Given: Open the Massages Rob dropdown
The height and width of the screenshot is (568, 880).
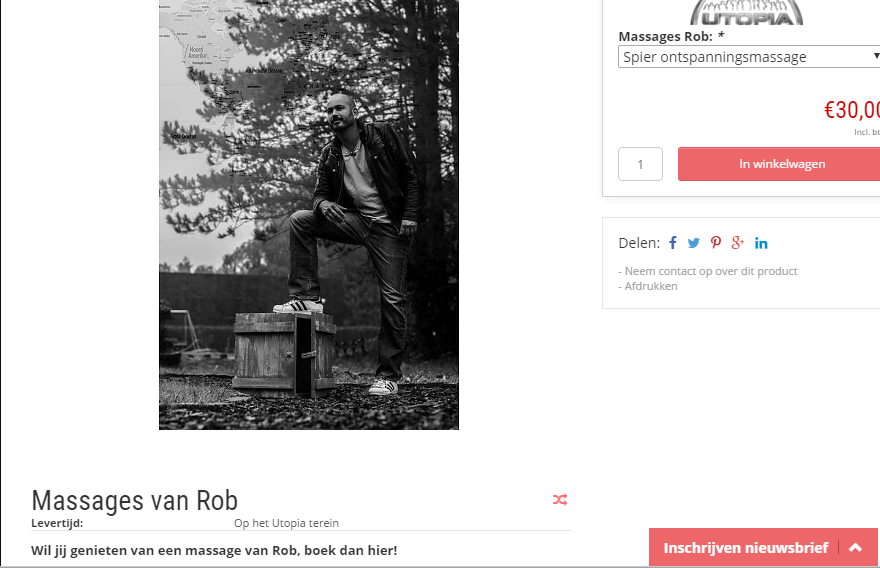Looking at the screenshot, I should click(749, 57).
